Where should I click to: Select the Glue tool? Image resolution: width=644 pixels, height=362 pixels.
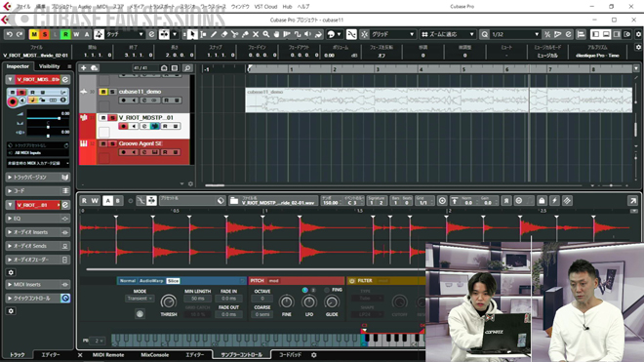click(245, 34)
